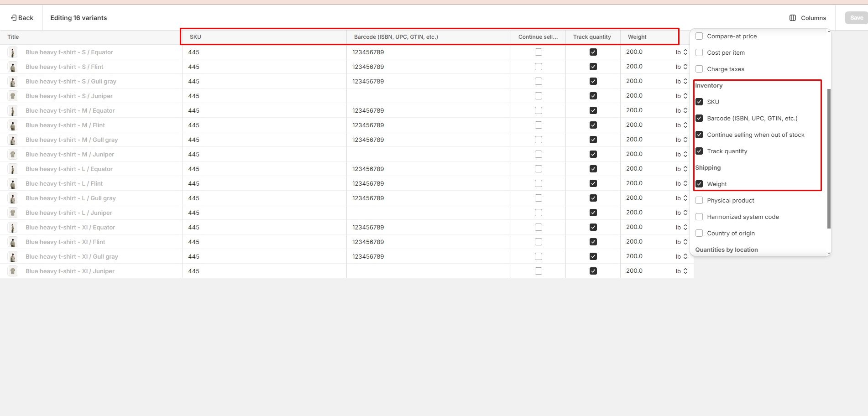
Task: Open product image for L / Gull gray variant
Action: click(13, 198)
